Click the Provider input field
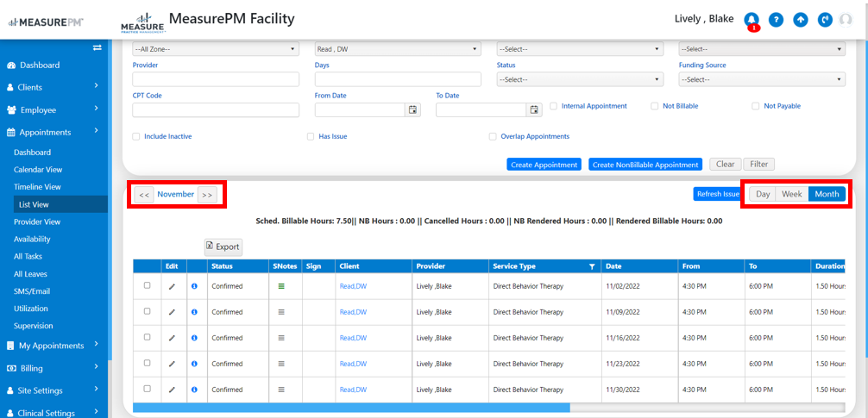Image resolution: width=868 pixels, height=418 pixels. click(x=216, y=79)
